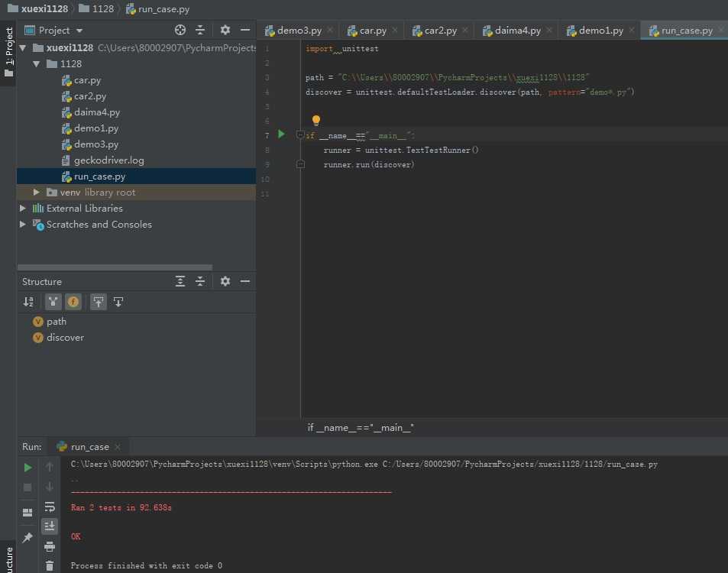The height and width of the screenshot is (573, 728).
Task: Run script from gutter green arrow at line 7
Action: pyautogui.click(x=281, y=134)
